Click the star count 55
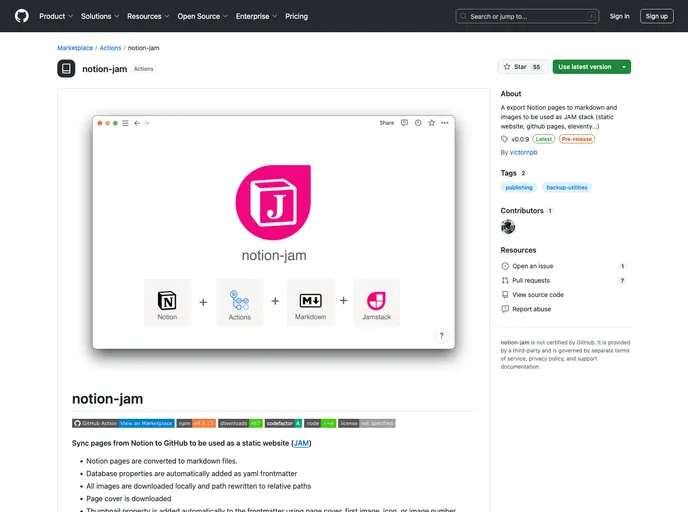This screenshot has height=512, width=688. (x=536, y=67)
